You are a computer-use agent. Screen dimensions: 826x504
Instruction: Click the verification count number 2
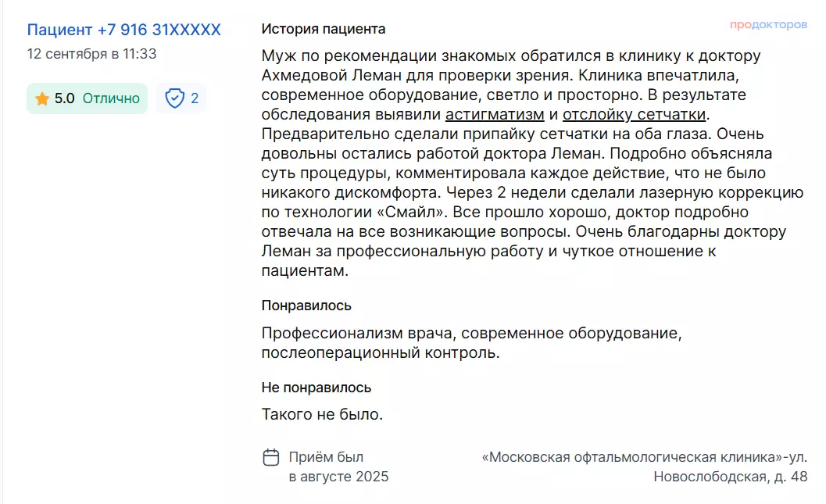click(x=195, y=98)
